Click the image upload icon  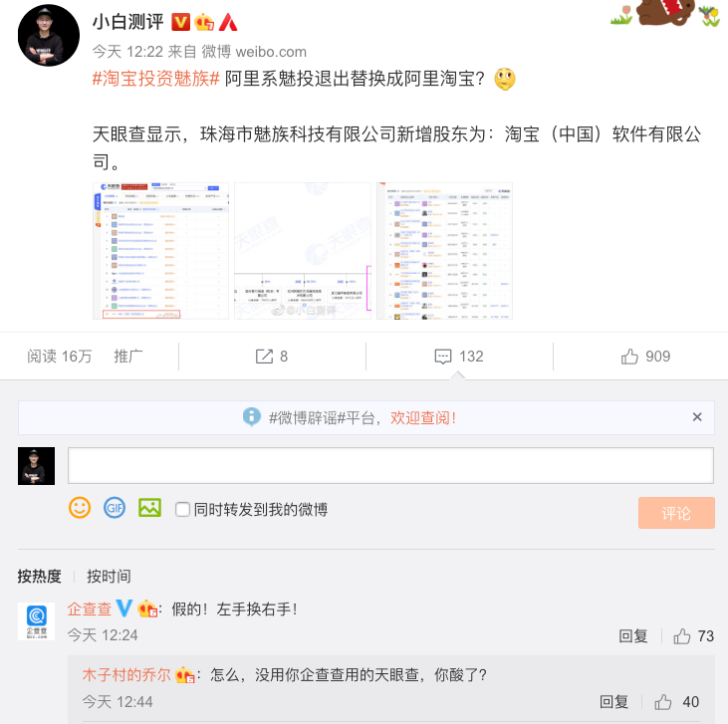149,508
